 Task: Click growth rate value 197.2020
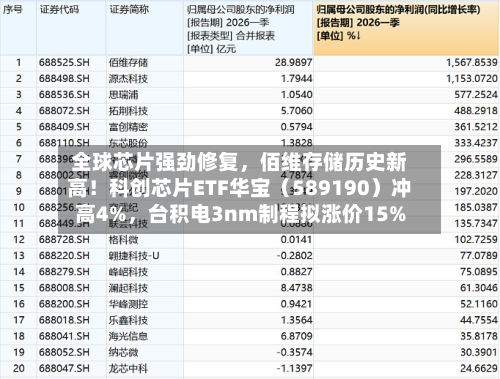(476, 191)
